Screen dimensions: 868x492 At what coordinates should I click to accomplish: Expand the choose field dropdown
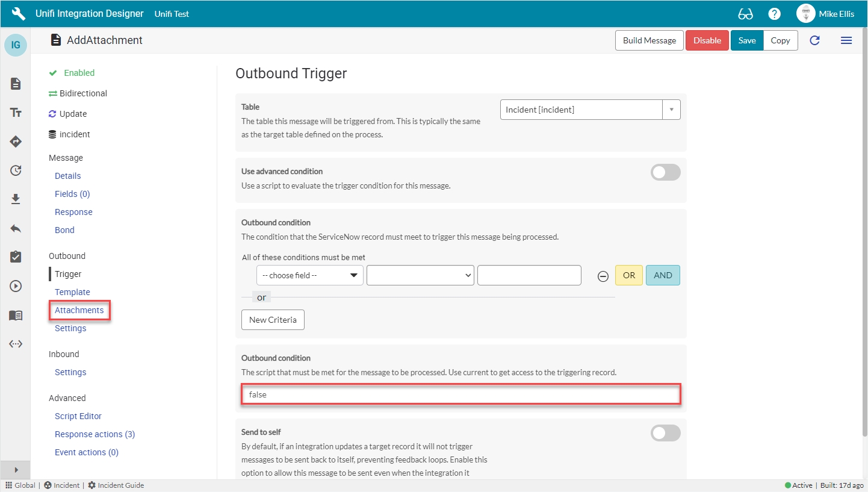309,275
